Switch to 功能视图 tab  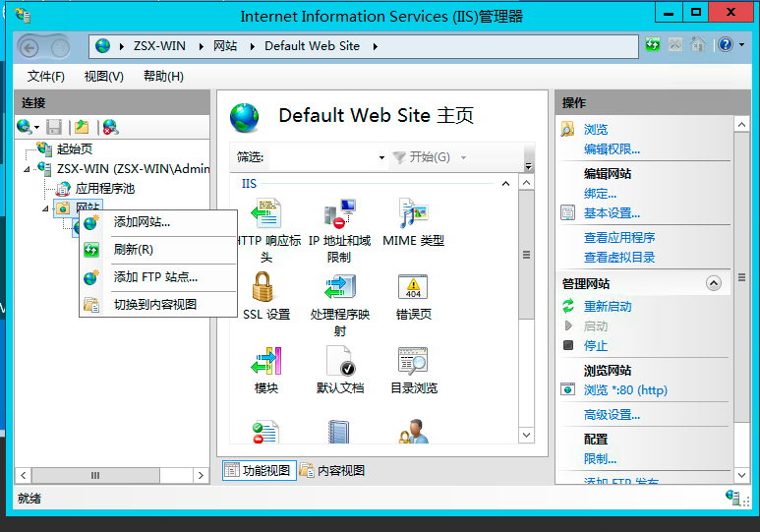(260, 470)
